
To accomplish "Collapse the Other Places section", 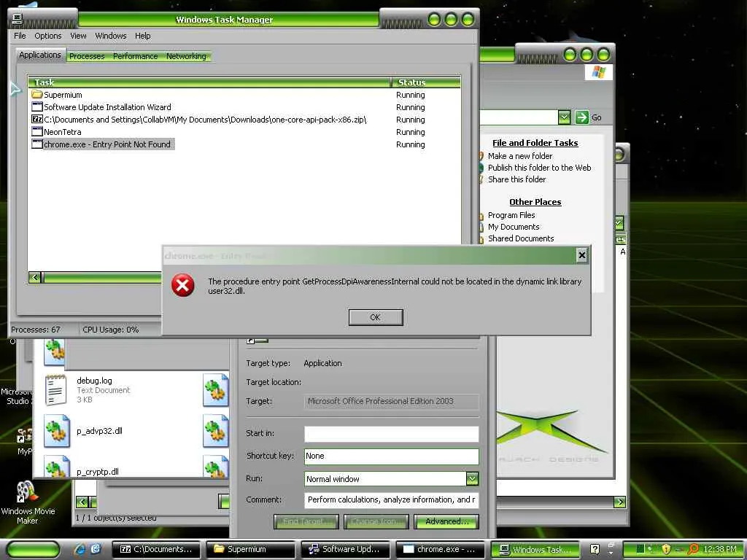I will click(x=535, y=202).
